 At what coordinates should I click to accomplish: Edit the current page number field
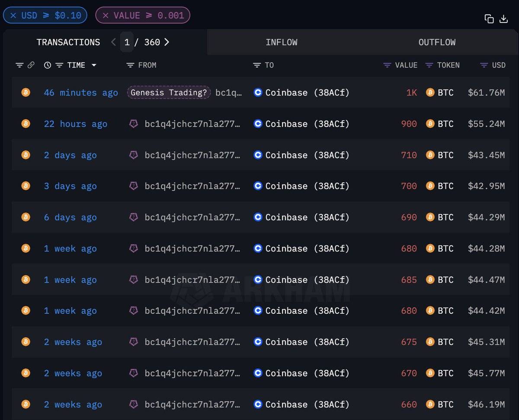127,42
